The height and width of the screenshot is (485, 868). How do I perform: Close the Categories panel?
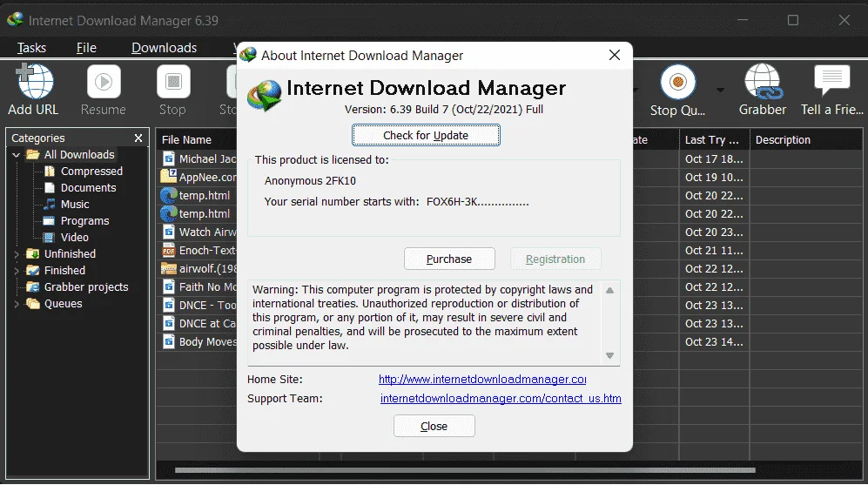(x=138, y=138)
